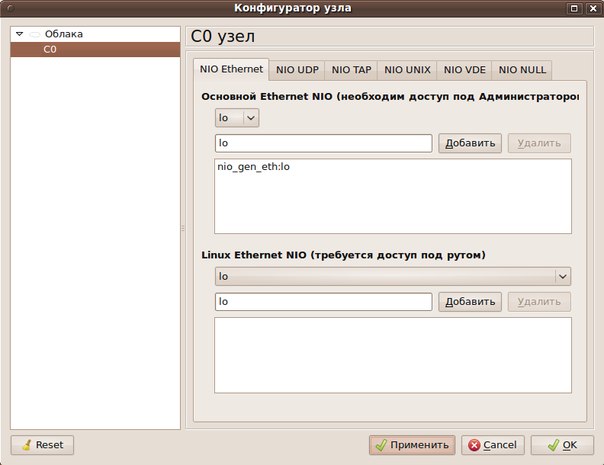Open the NIO VDE tab

pyautogui.click(x=464, y=70)
